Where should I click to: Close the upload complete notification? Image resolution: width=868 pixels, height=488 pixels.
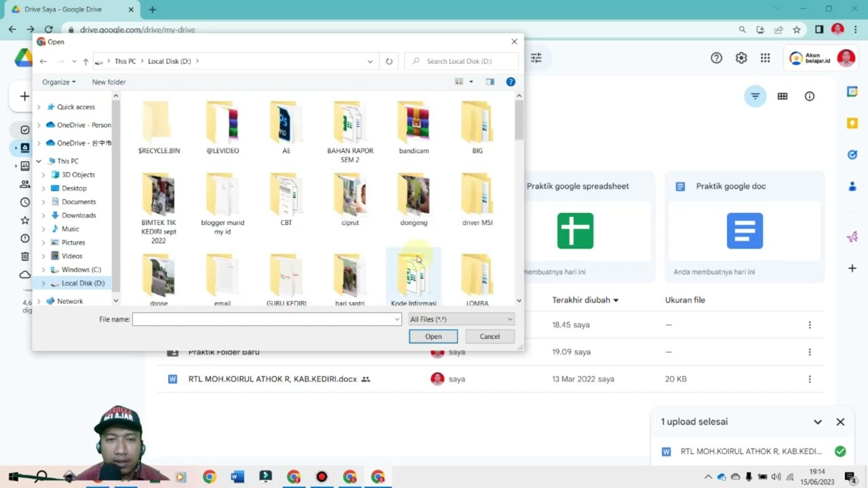840,422
